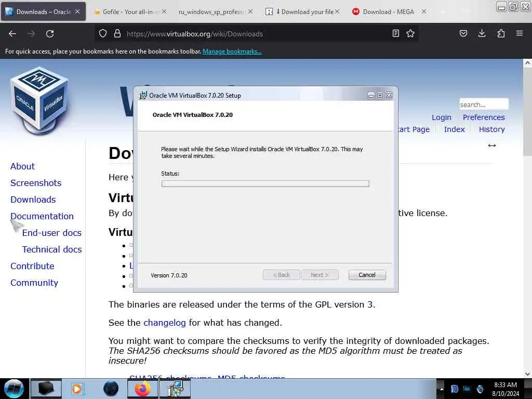Click the browser Forward arrow
The width and height of the screenshot is (532, 399).
[31, 34]
